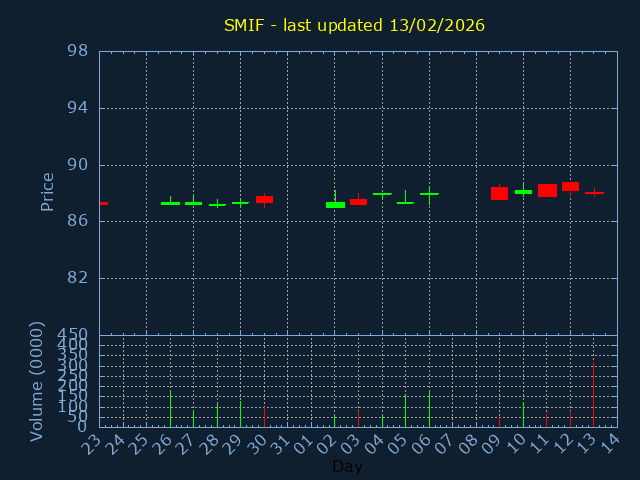Click the green candlestick on day 02
The image size is (640, 480).
tap(335, 204)
